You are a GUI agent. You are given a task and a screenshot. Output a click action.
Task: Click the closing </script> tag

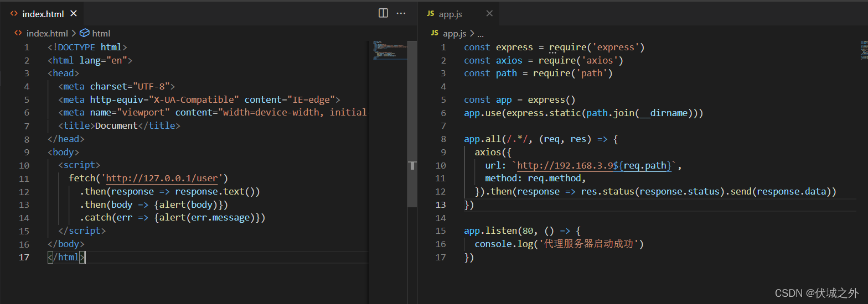pyautogui.click(x=82, y=231)
